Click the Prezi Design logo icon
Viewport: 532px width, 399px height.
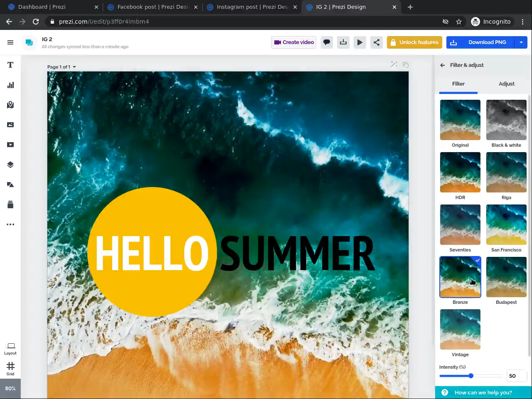tap(29, 42)
